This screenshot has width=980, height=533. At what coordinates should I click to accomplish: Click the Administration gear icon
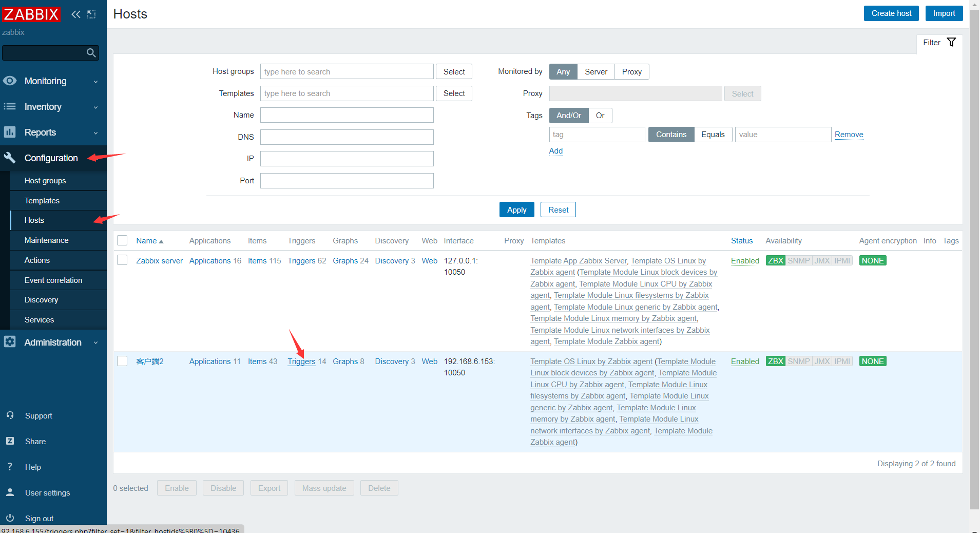[10, 342]
